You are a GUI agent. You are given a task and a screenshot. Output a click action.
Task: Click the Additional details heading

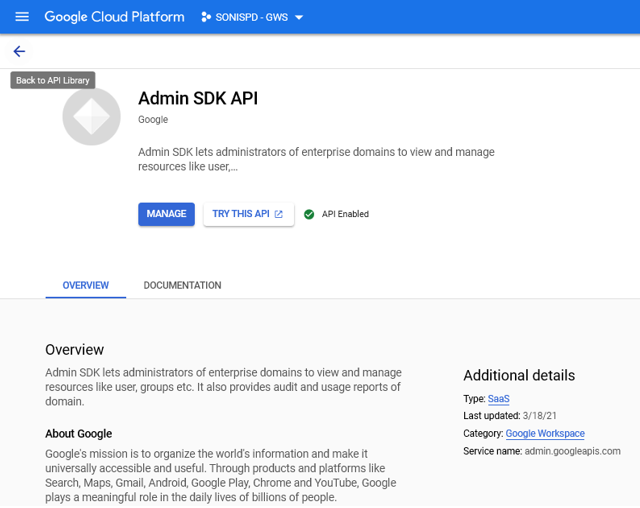click(519, 375)
